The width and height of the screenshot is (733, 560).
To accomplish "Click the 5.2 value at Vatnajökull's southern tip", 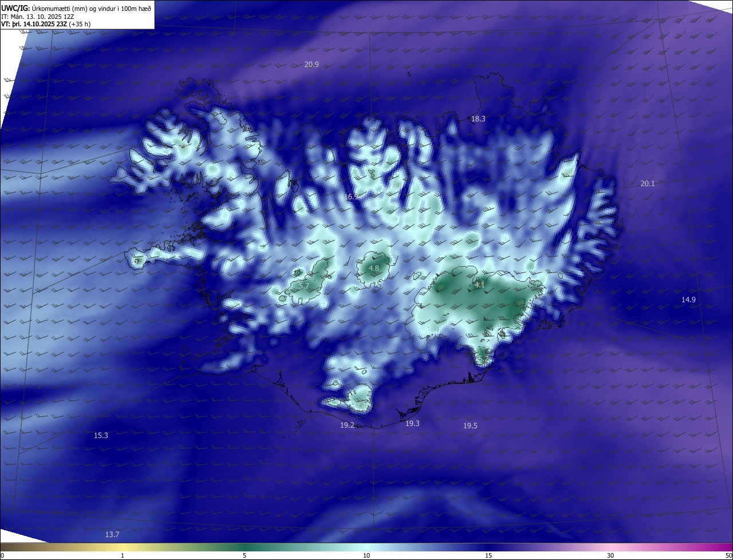I will point(484,360).
